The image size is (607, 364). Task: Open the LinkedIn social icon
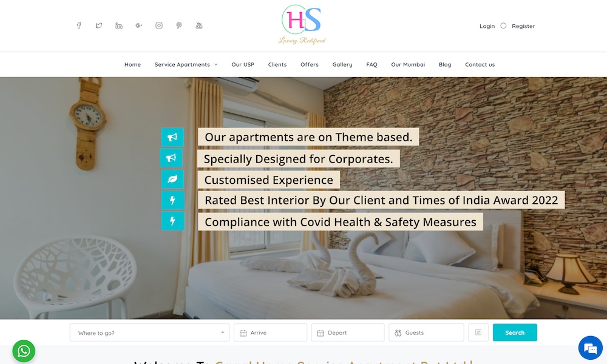click(119, 25)
